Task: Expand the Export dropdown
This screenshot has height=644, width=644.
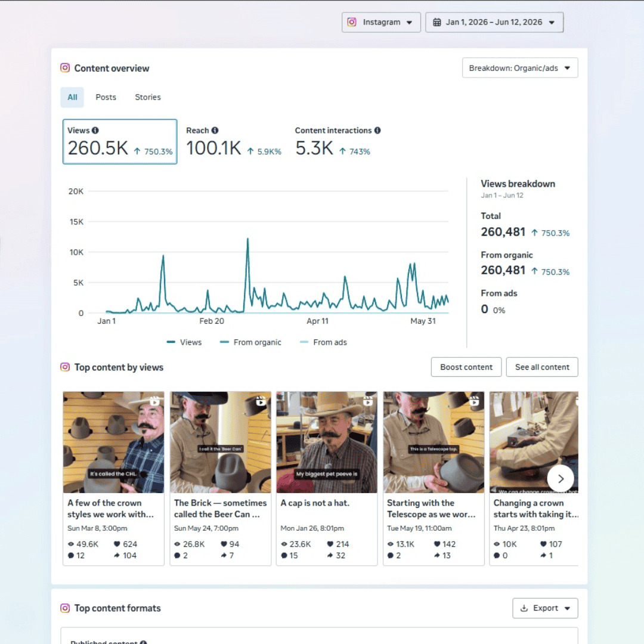Action: [546, 608]
